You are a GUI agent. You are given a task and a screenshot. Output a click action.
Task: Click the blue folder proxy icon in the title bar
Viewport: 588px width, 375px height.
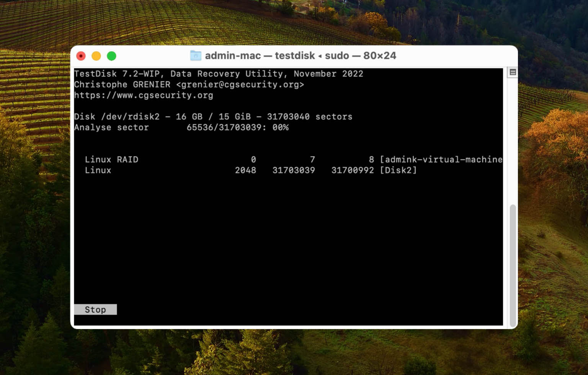[x=196, y=55]
